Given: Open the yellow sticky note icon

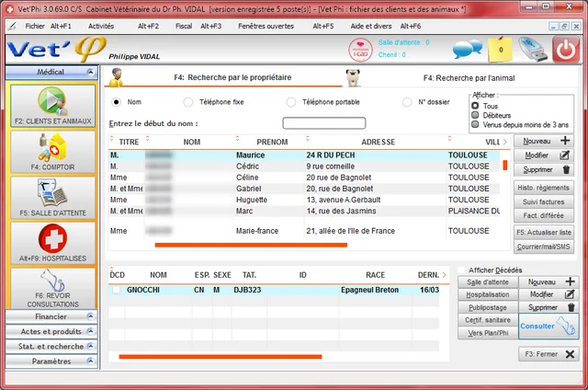Looking at the screenshot, I should (x=500, y=49).
